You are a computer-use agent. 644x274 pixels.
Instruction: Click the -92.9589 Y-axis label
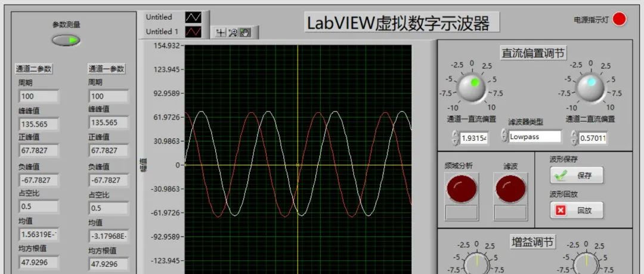click(166, 236)
